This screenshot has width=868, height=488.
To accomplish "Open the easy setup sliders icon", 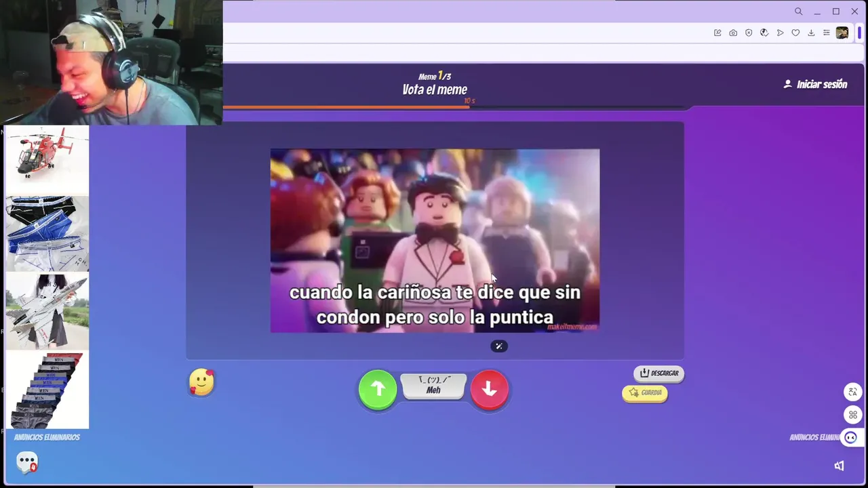I will tap(826, 33).
